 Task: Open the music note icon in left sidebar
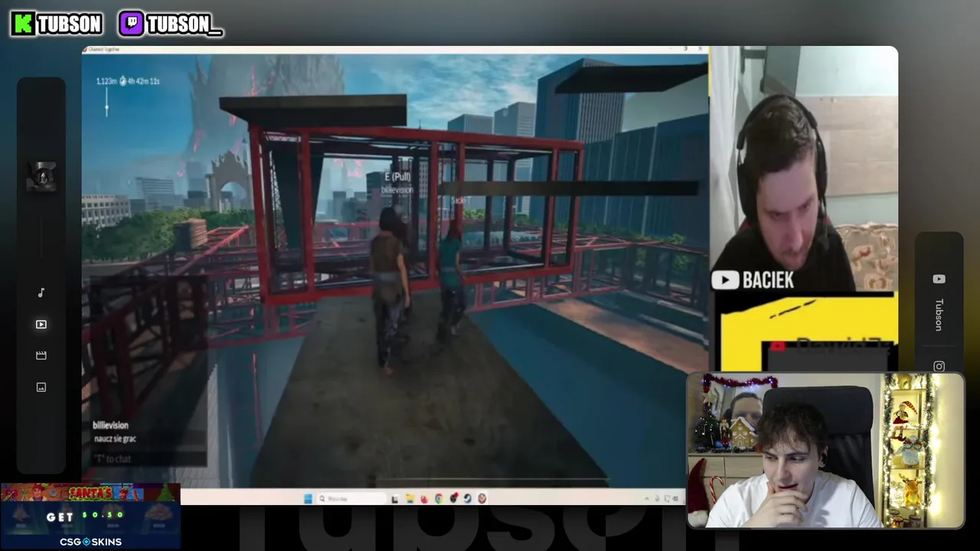pos(41,292)
